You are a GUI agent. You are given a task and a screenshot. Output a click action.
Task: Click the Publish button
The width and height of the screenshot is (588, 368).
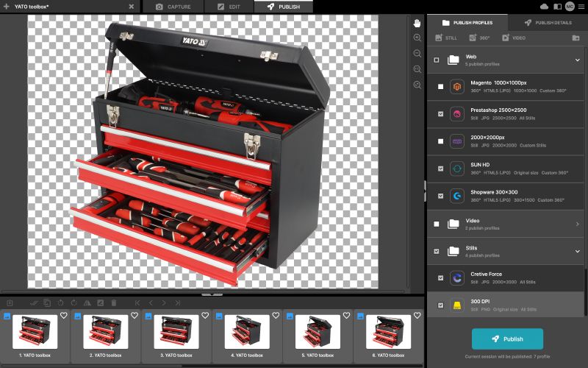tap(507, 339)
